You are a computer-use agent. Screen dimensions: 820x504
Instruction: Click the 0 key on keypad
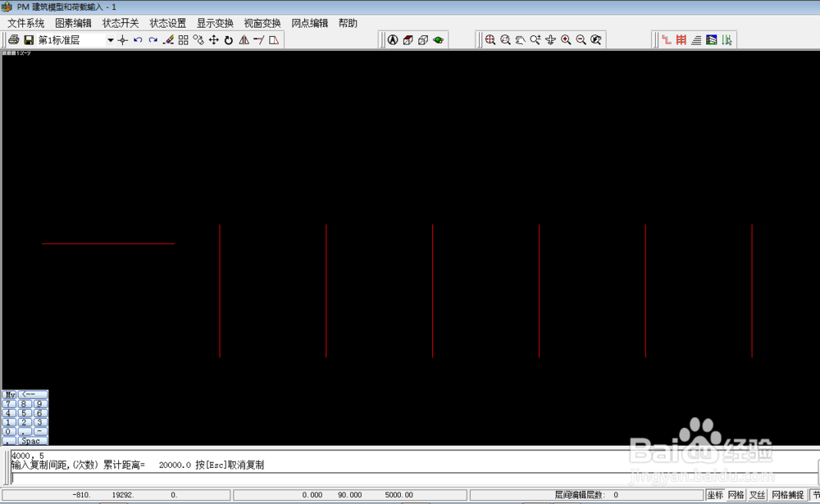[x=8, y=432]
